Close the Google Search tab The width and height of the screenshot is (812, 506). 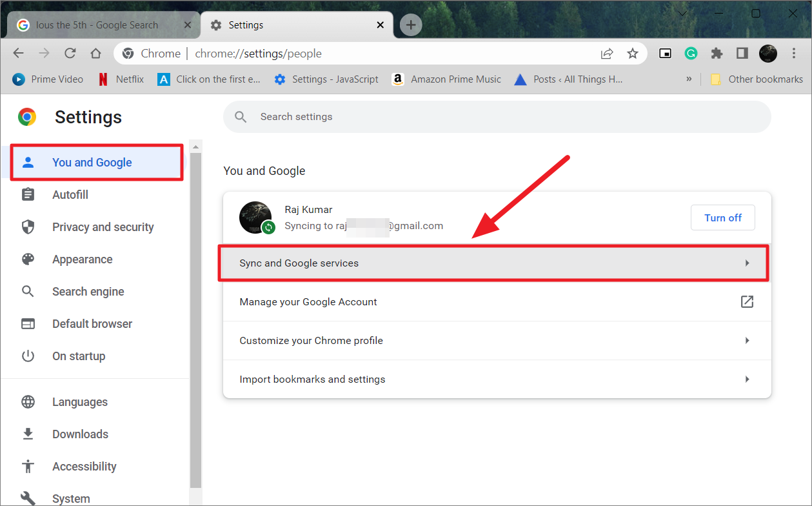click(x=188, y=25)
